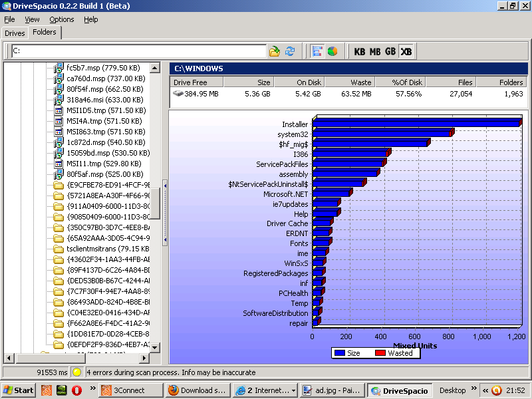Select folder {F662A8E6-F4DC-41A2

(x=108, y=323)
